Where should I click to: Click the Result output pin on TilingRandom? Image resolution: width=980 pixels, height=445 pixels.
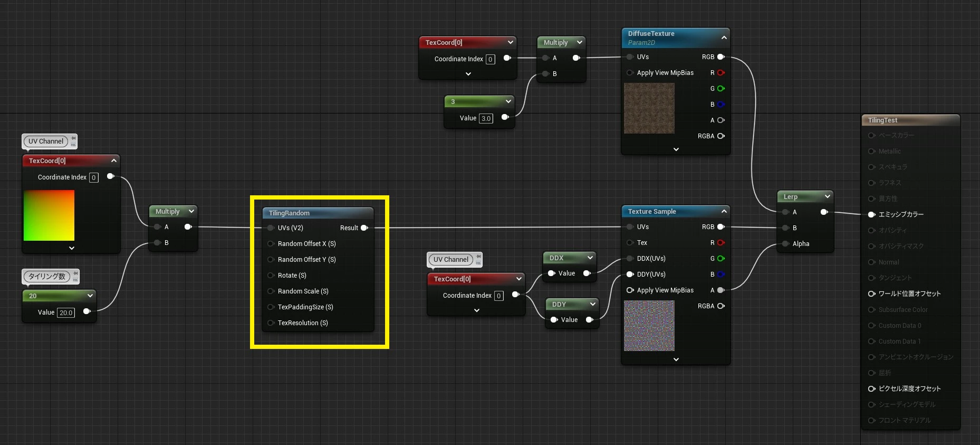364,228
